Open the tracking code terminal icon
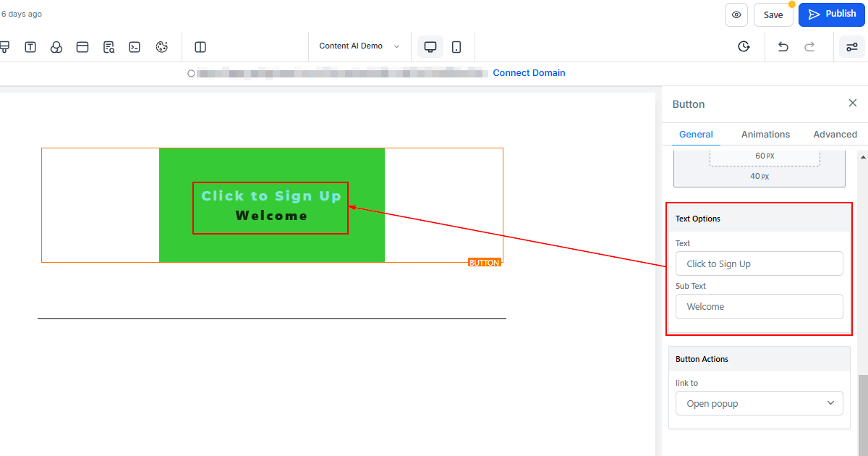Viewport: 868px width, 456px height. (x=135, y=47)
